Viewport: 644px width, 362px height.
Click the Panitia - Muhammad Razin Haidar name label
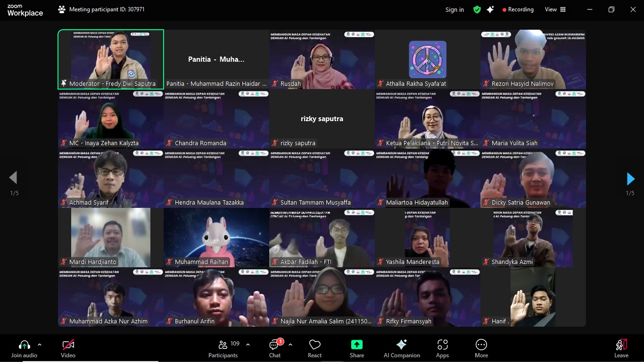pyautogui.click(x=216, y=83)
